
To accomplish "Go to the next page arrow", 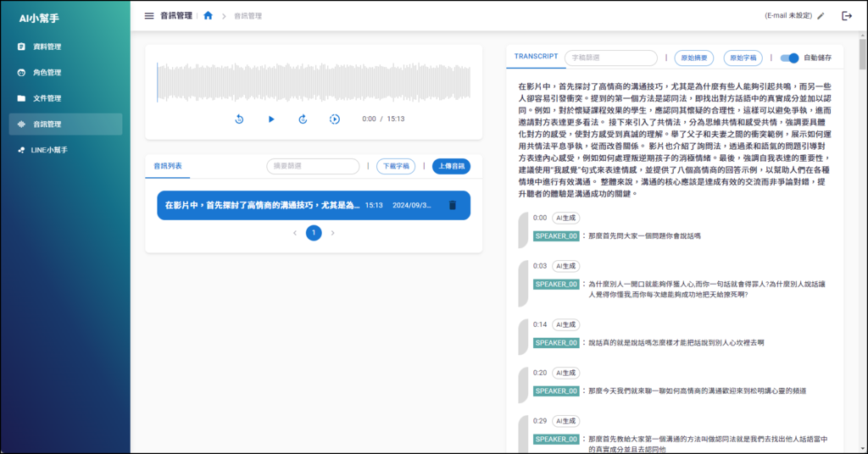I will point(332,233).
